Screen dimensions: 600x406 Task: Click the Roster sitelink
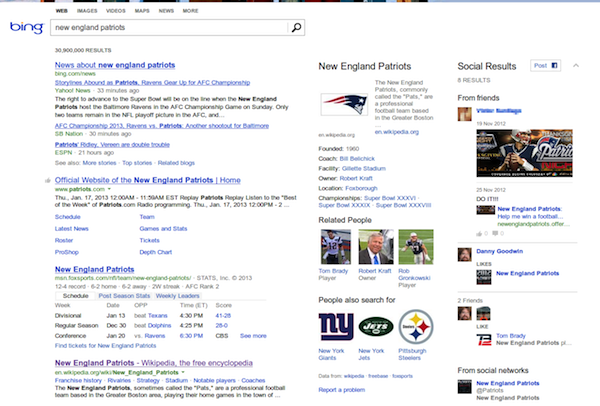[x=64, y=240]
